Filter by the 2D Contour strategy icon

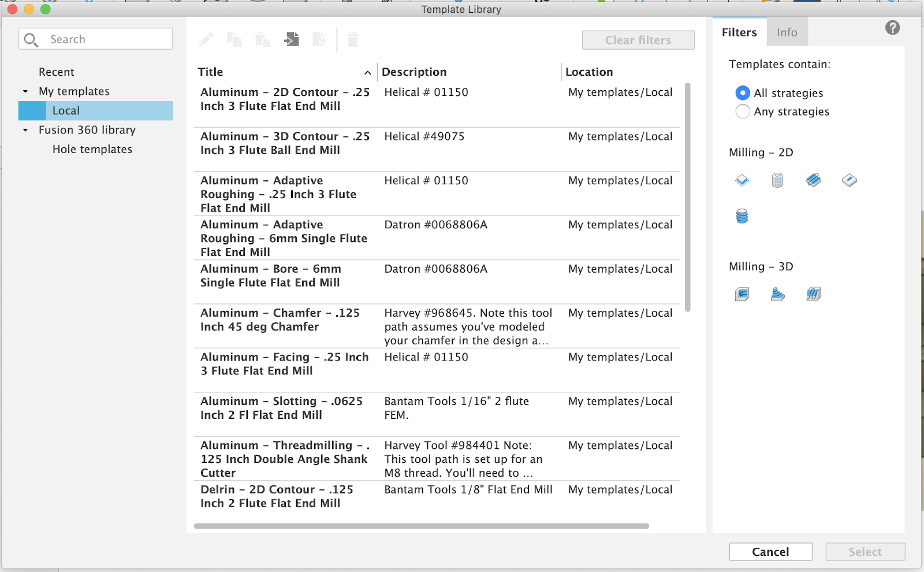coord(742,180)
